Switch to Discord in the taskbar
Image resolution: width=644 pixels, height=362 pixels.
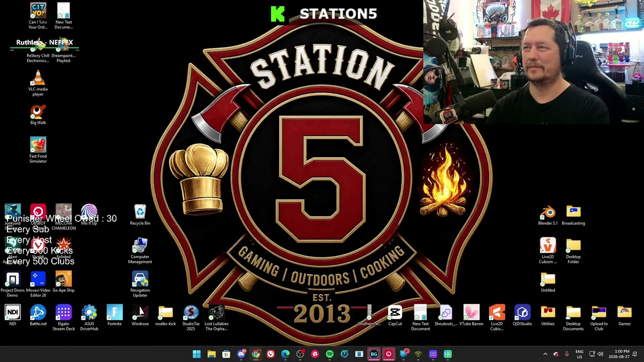point(241,354)
